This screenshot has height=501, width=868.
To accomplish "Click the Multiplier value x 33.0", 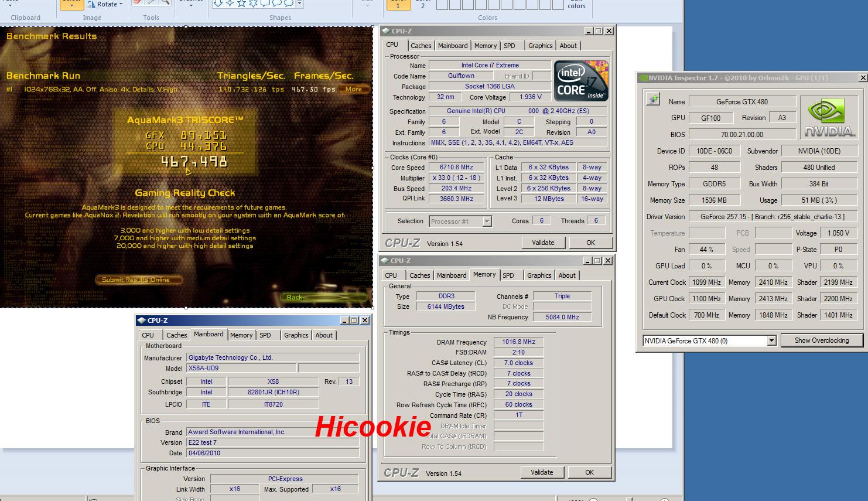I will pyautogui.click(x=456, y=178).
